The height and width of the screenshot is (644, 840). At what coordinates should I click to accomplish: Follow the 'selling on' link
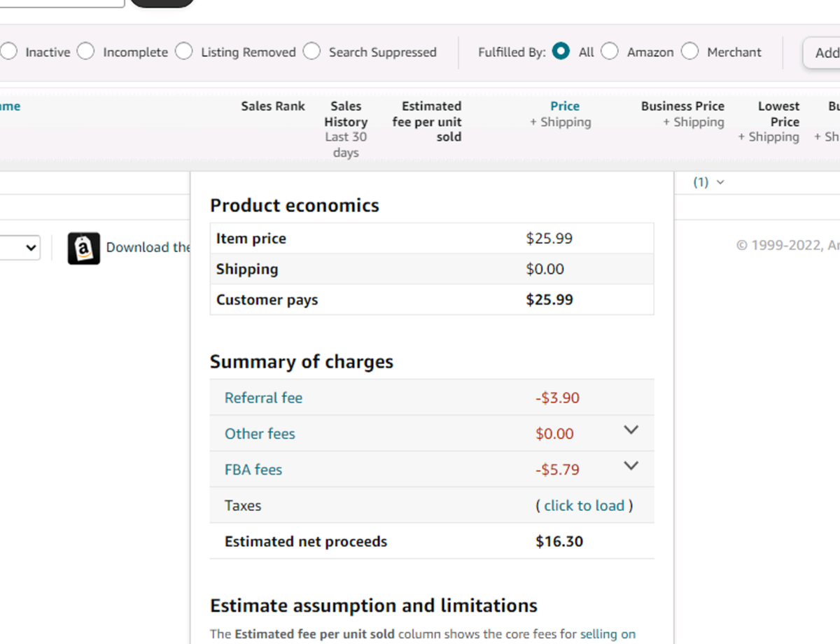608,634
